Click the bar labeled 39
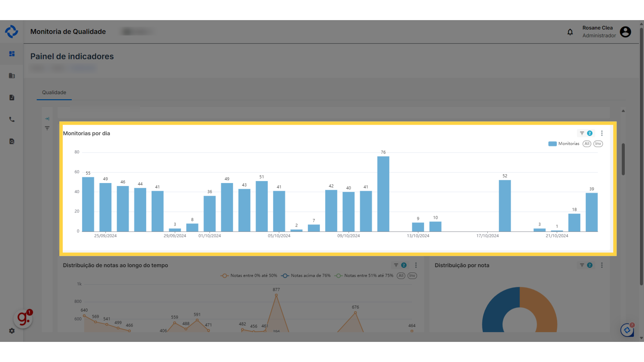Image resolution: width=644 pixels, height=362 pixels. 592,212
